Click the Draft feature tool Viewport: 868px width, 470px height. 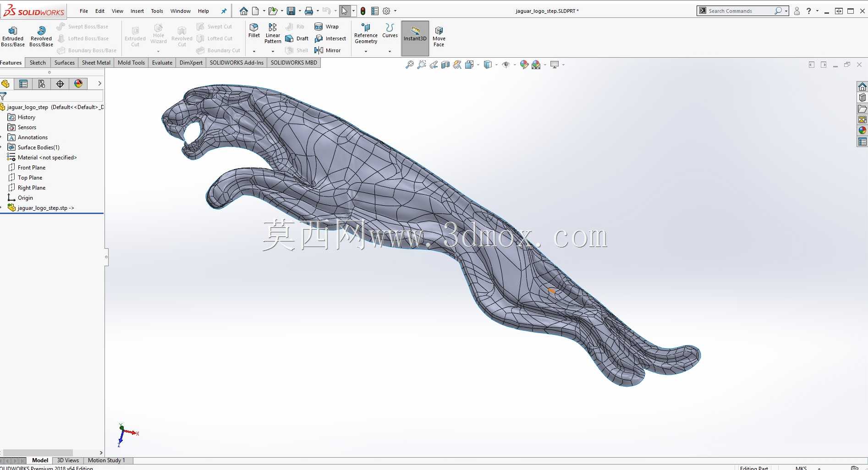pyautogui.click(x=297, y=38)
